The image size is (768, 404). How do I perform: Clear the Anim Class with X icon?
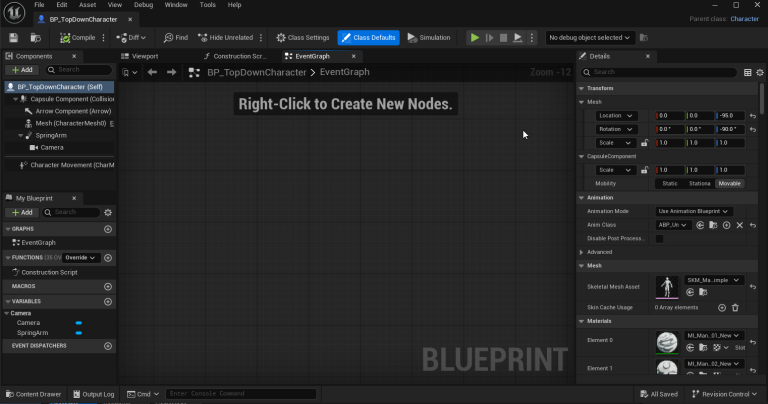tap(740, 225)
